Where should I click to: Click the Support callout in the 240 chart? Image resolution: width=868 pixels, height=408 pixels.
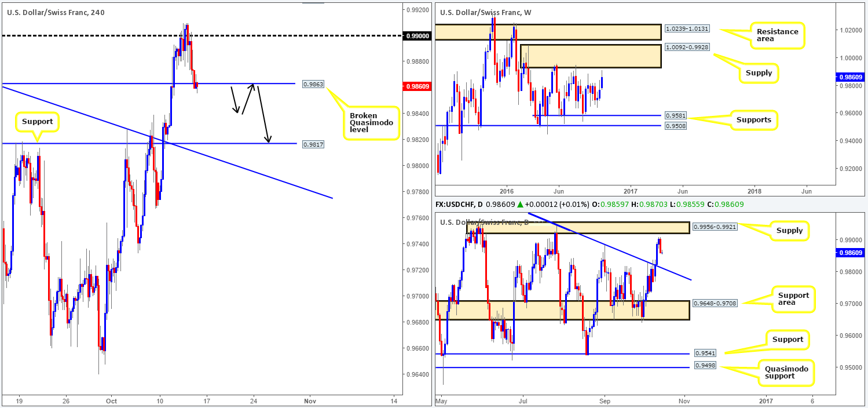(38, 122)
